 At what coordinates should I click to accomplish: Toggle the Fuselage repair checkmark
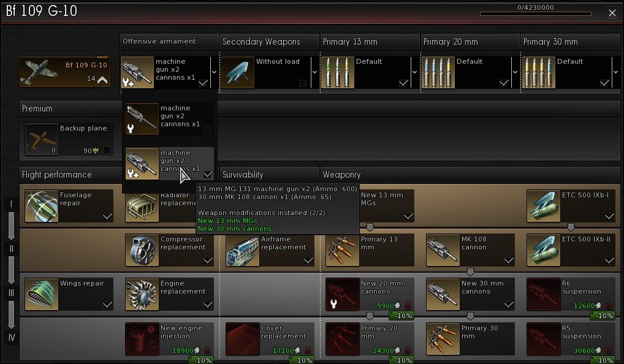(107, 216)
